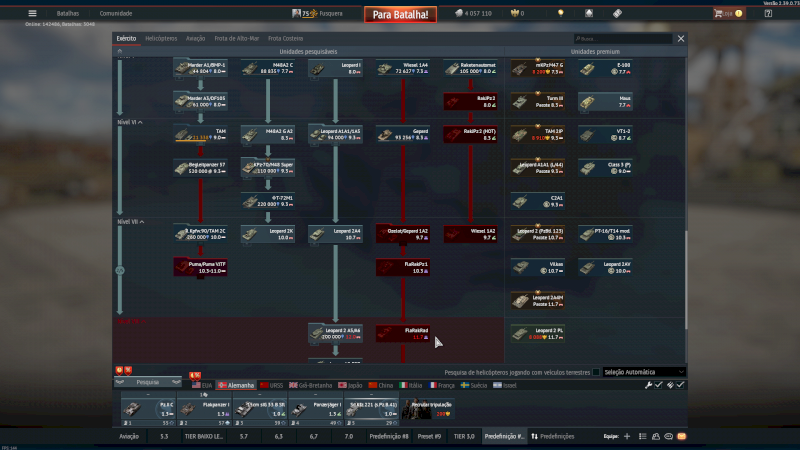Open the orange mail inbox icon
The width and height of the screenshot is (800, 450).
(682, 437)
